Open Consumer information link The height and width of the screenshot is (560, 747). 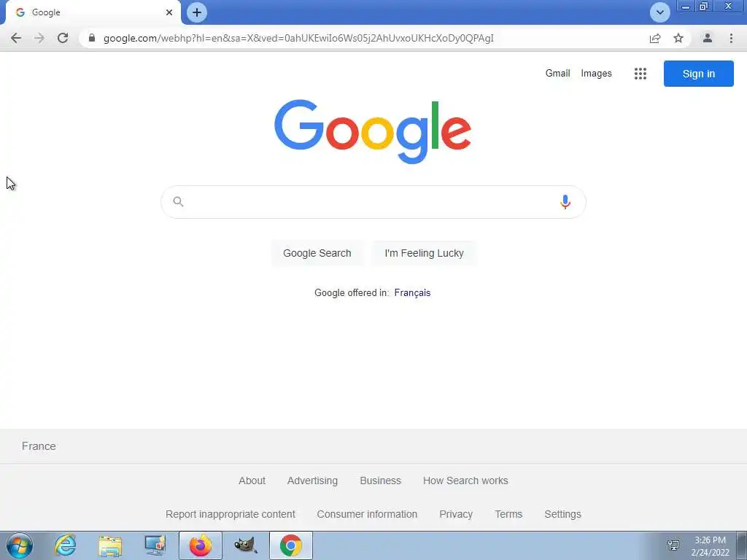(367, 514)
